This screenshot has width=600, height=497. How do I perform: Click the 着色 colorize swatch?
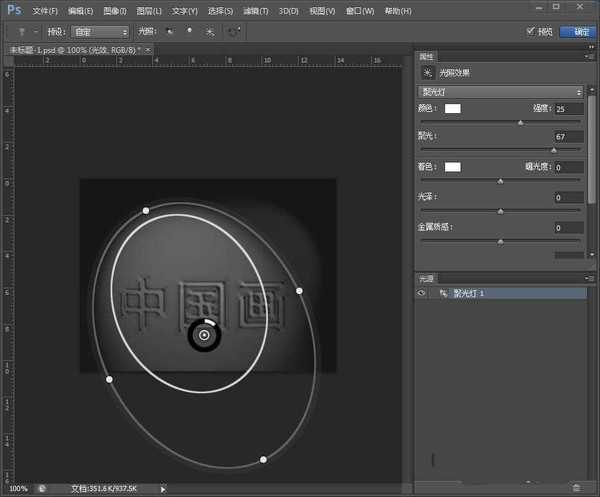(x=453, y=166)
